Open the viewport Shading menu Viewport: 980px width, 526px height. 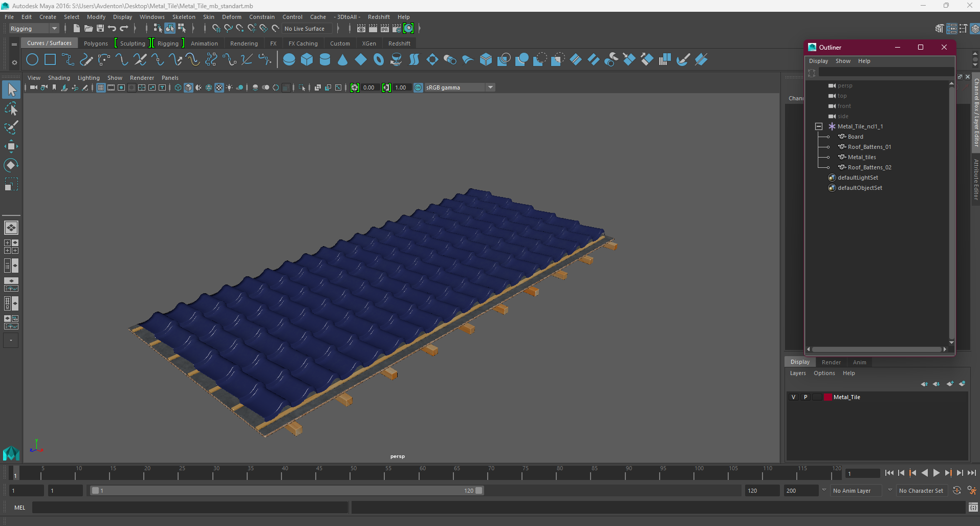[59, 78]
